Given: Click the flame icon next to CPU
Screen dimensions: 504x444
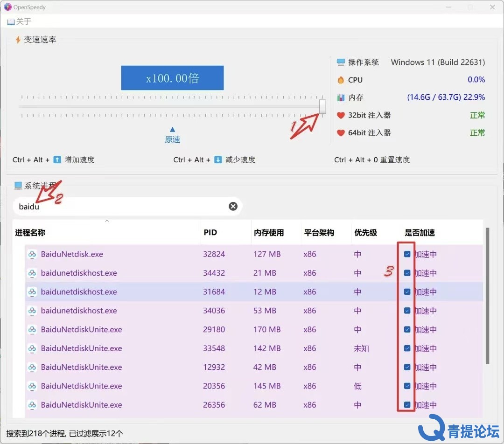Looking at the screenshot, I should tap(341, 80).
